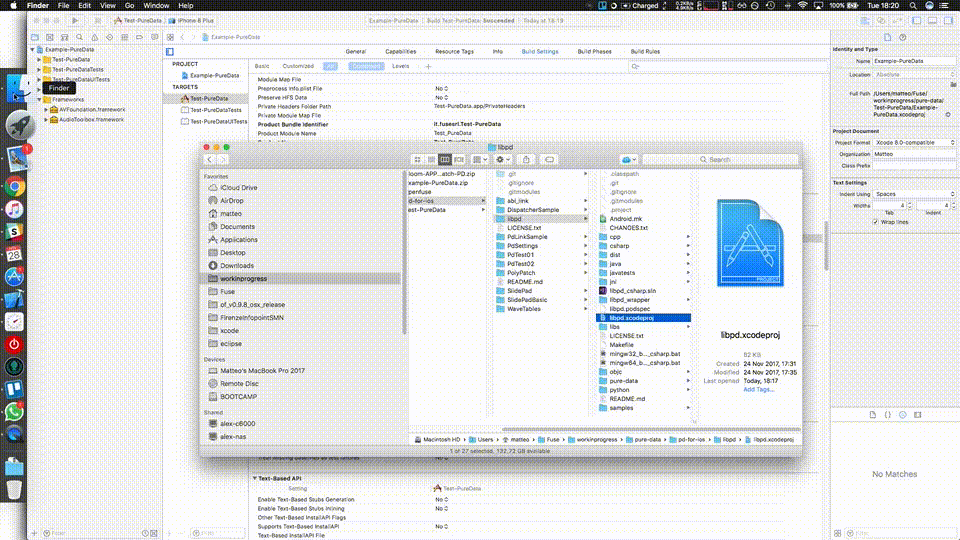Click the Finder share button

pyautogui.click(x=526, y=159)
